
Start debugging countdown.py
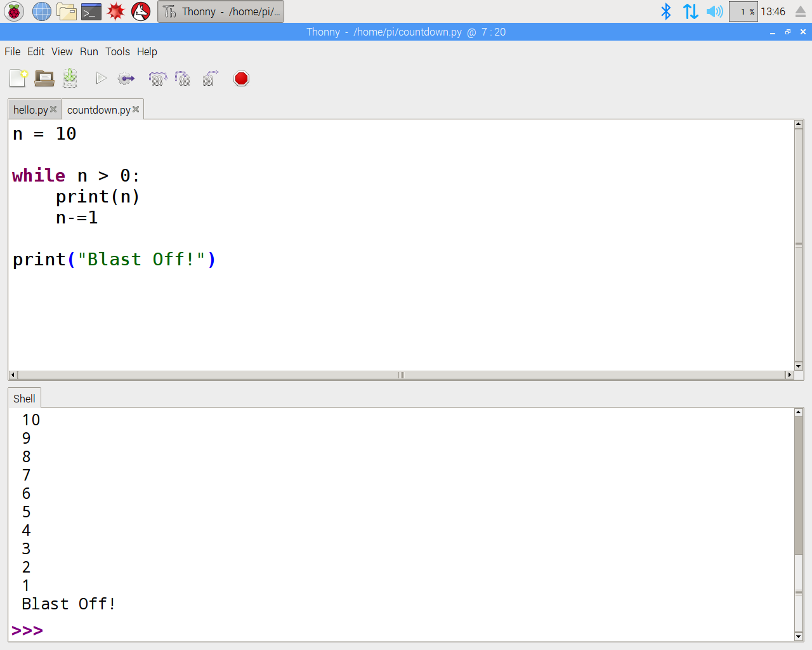click(126, 78)
